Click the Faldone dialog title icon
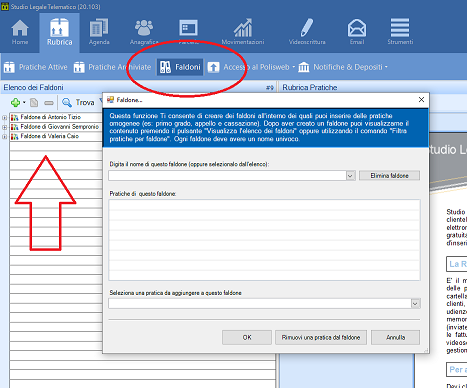Screen dimensions: 467x388 (110, 100)
